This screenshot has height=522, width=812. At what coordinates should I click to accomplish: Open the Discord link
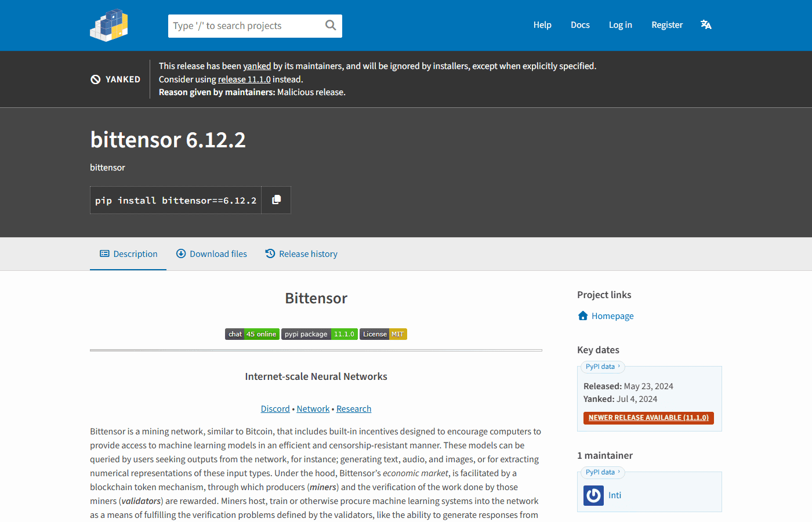click(x=275, y=409)
